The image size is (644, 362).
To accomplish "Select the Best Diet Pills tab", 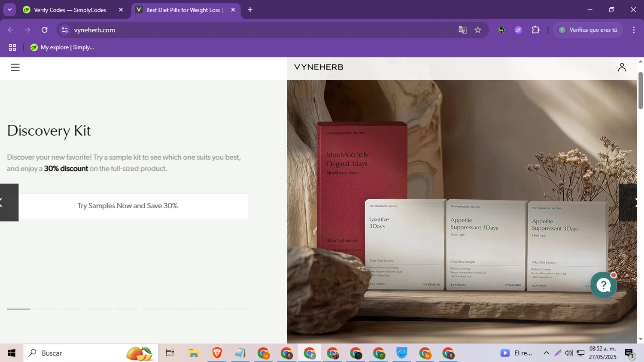I will pos(182,10).
